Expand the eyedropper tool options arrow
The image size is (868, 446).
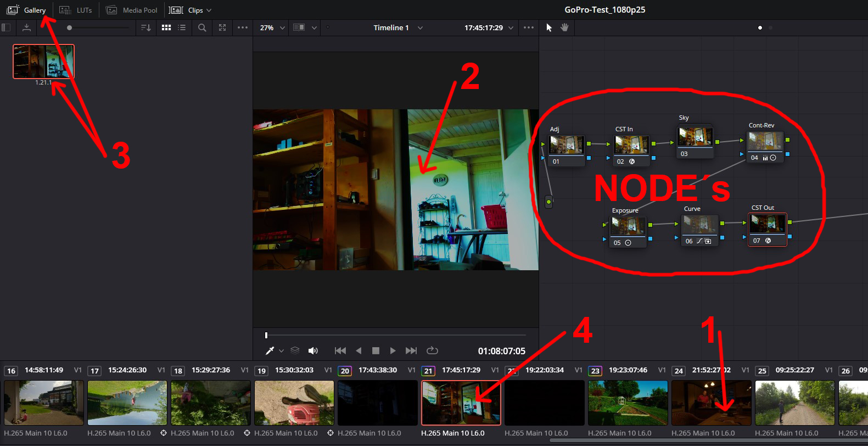coord(282,350)
